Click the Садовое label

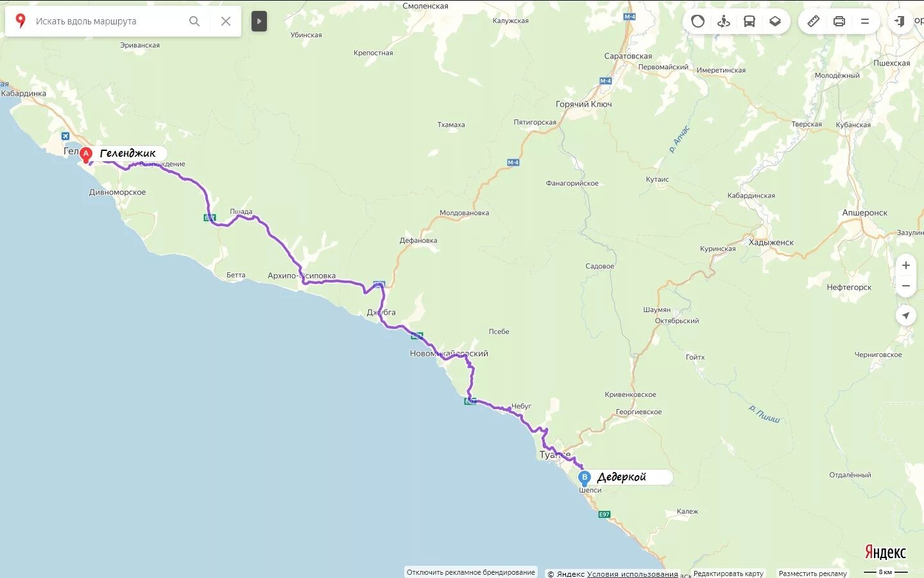[x=600, y=267]
